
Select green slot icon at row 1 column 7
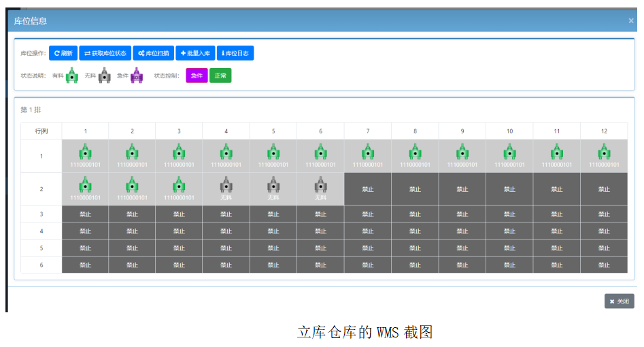coord(367,152)
